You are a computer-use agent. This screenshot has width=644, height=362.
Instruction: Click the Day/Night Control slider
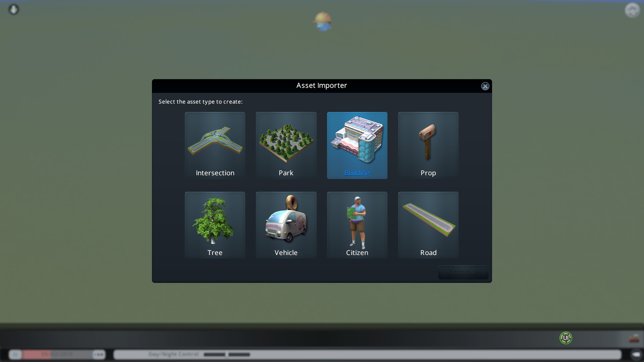(227, 354)
